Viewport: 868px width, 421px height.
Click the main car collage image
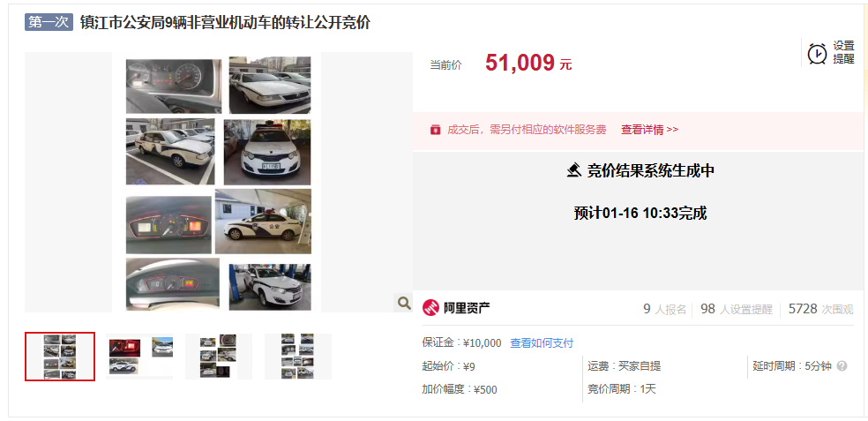[x=218, y=182]
